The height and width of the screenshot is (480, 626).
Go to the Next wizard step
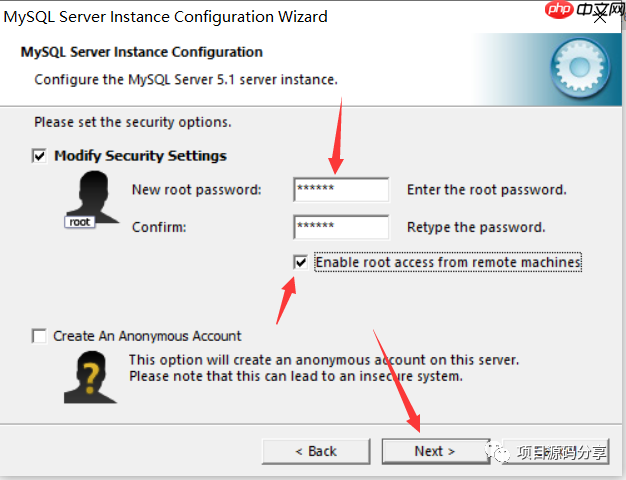(435, 451)
